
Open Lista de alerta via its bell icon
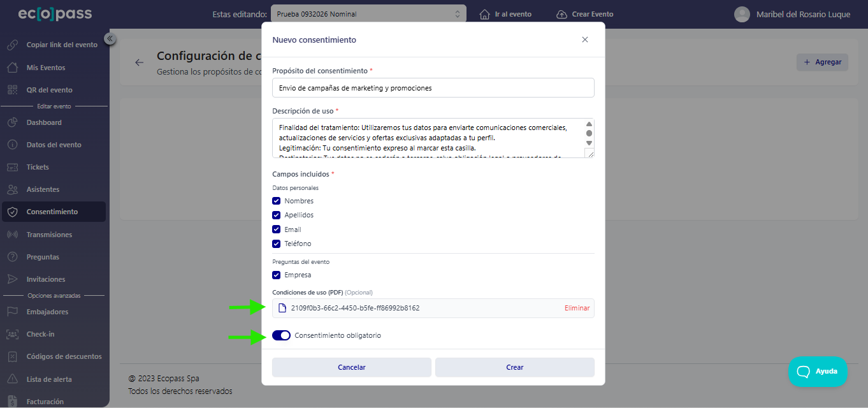pos(13,379)
